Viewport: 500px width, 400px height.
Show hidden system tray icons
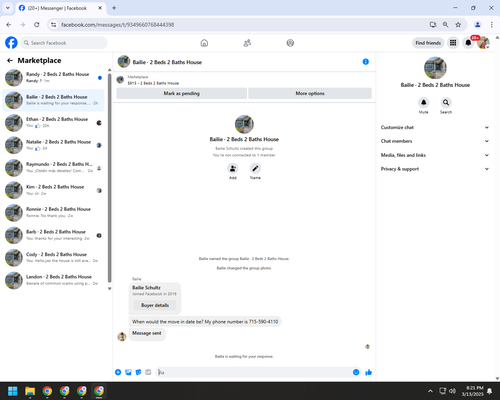[x=430, y=391]
